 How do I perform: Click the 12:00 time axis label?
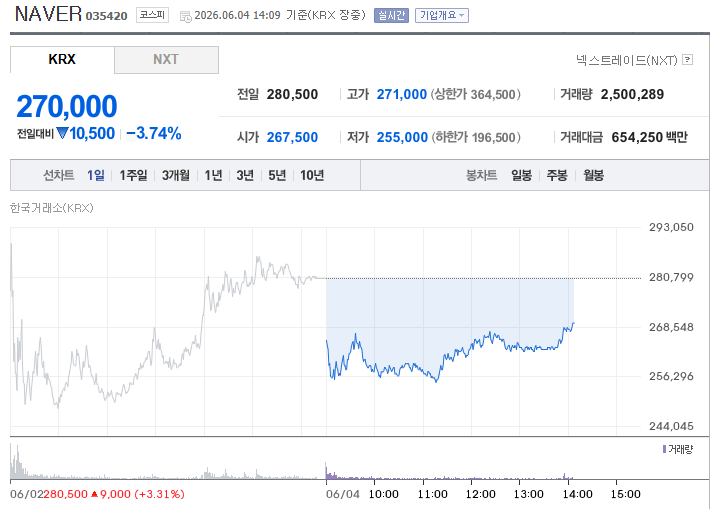click(x=480, y=494)
